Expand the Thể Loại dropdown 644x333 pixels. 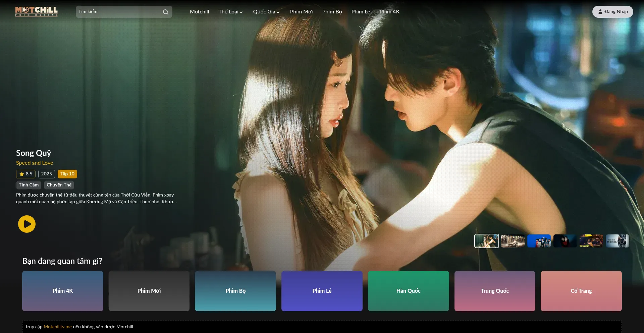(x=230, y=12)
